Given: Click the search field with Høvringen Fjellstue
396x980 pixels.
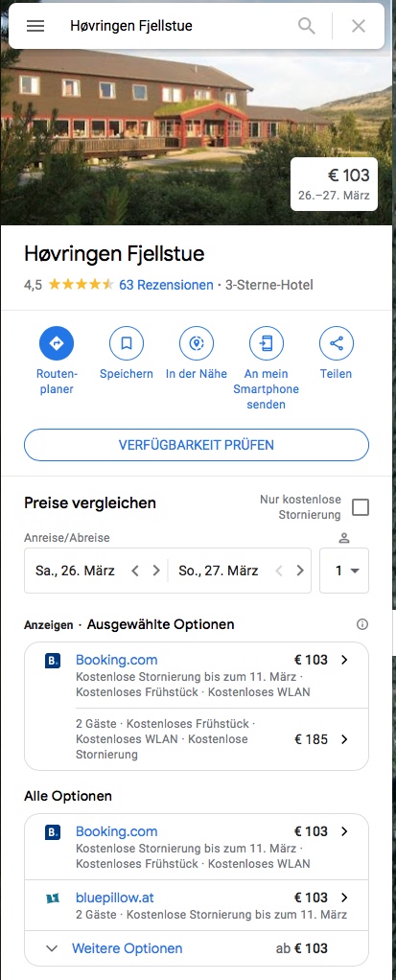Looking at the screenshot, I should coord(178,26).
